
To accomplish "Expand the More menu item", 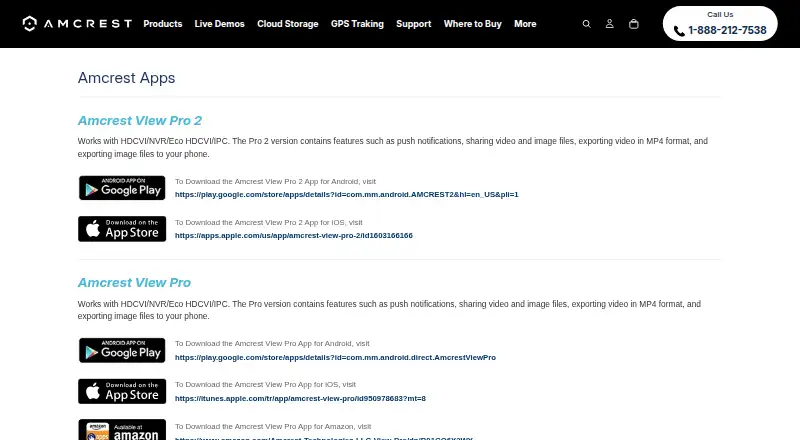I will pos(525,24).
